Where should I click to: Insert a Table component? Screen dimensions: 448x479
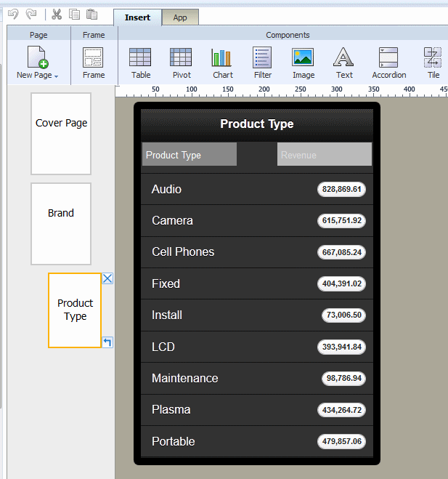pyautogui.click(x=140, y=63)
